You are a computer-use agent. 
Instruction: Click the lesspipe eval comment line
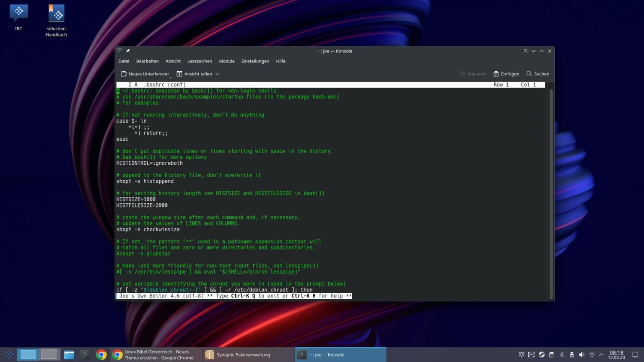[x=208, y=271]
